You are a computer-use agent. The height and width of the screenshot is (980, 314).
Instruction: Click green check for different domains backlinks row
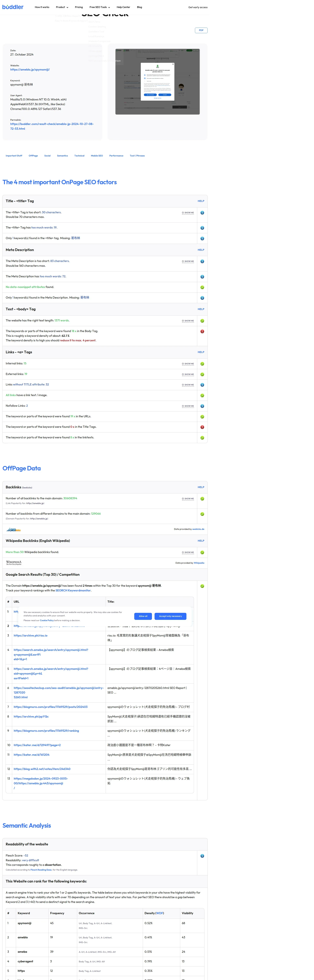(x=202, y=514)
